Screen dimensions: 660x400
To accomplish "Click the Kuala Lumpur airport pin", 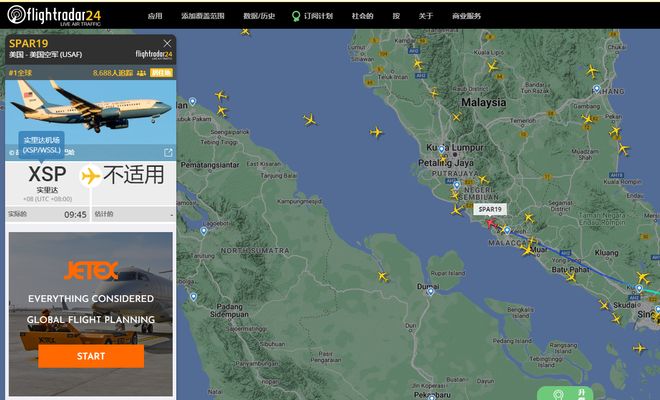I will coord(442,149).
